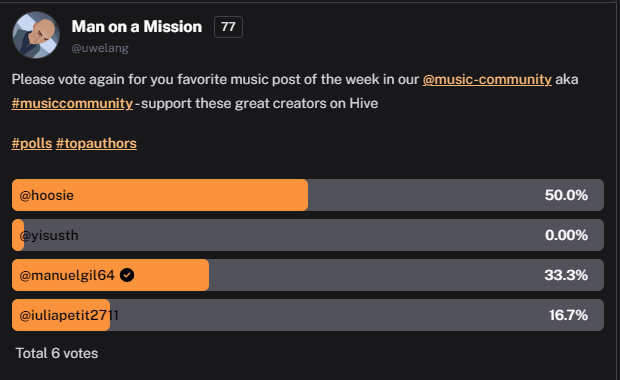The width and height of the screenshot is (620, 380).
Task: Vote for the @hoosie poll option
Action: tap(308, 195)
